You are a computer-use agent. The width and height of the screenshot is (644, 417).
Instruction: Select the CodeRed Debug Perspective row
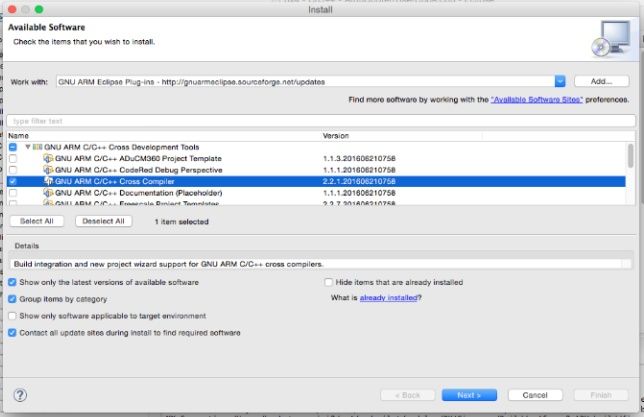pyautogui.click(x=316, y=170)
